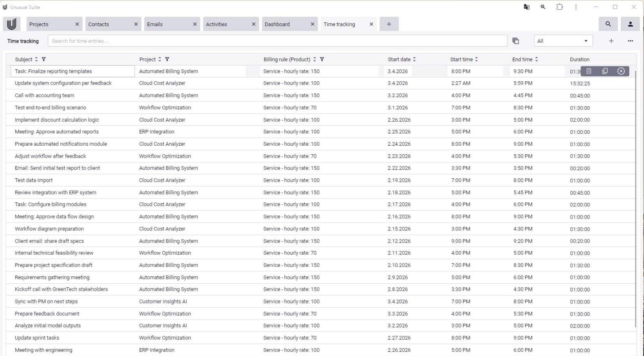This screenshot has width=644, height=356.
Task: Close the Emails tab
Action: [195, 24]
